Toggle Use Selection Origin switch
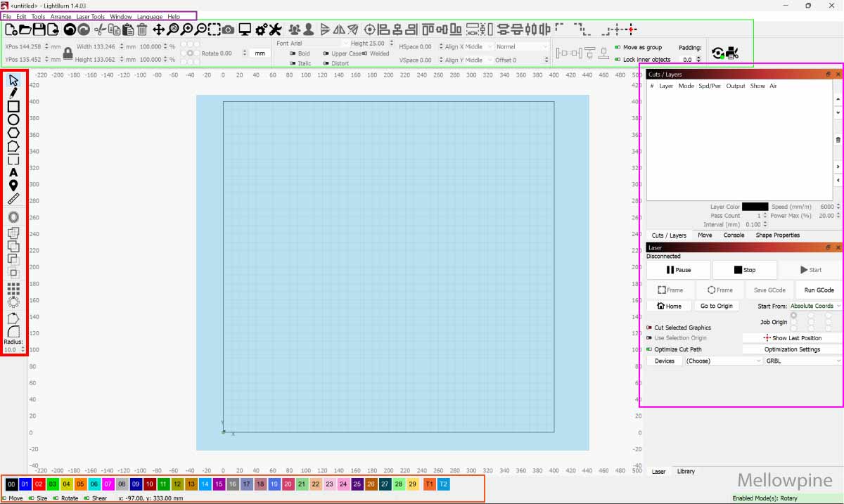 (649, 338)
